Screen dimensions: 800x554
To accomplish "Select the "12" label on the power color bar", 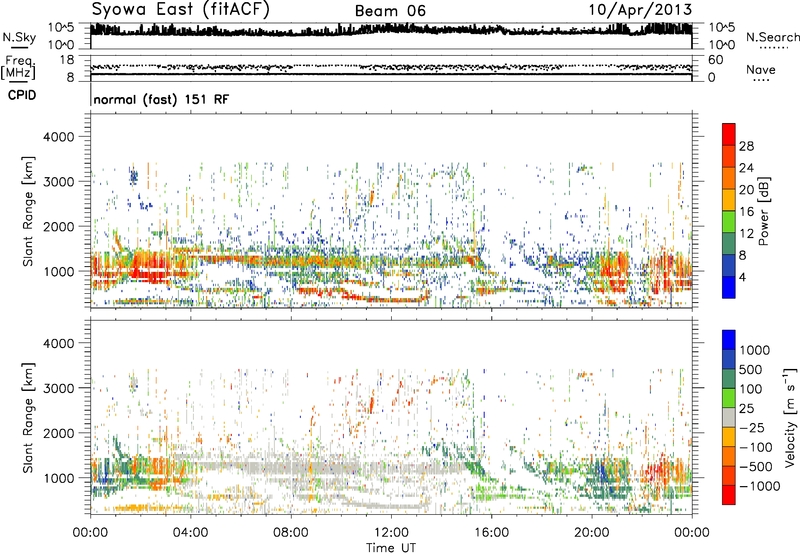I will (x=746, y=234).
